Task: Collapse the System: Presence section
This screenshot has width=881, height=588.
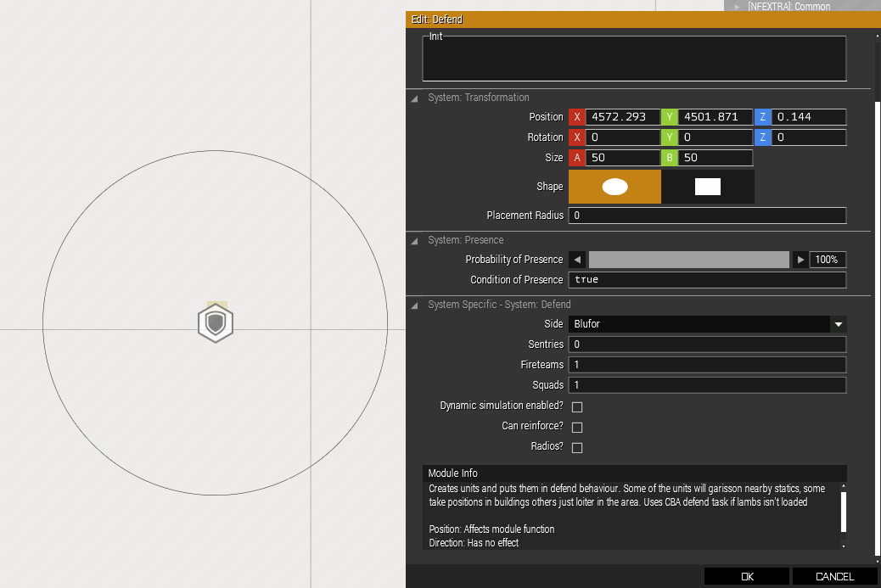Action: coord(415,241)
